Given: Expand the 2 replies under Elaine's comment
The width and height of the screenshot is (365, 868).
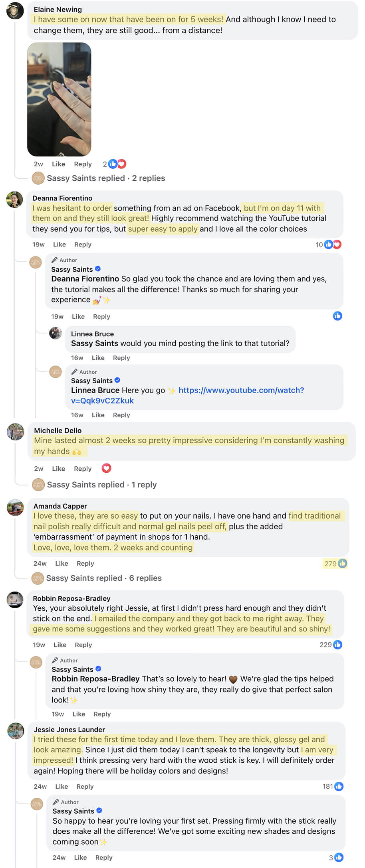Looking at the screenshot, I should [106, 178].
